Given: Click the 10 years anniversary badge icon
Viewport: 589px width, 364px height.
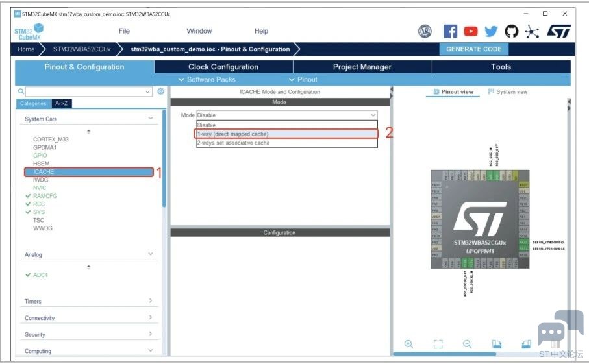Looking at the screenshot, I should [425, 31].
